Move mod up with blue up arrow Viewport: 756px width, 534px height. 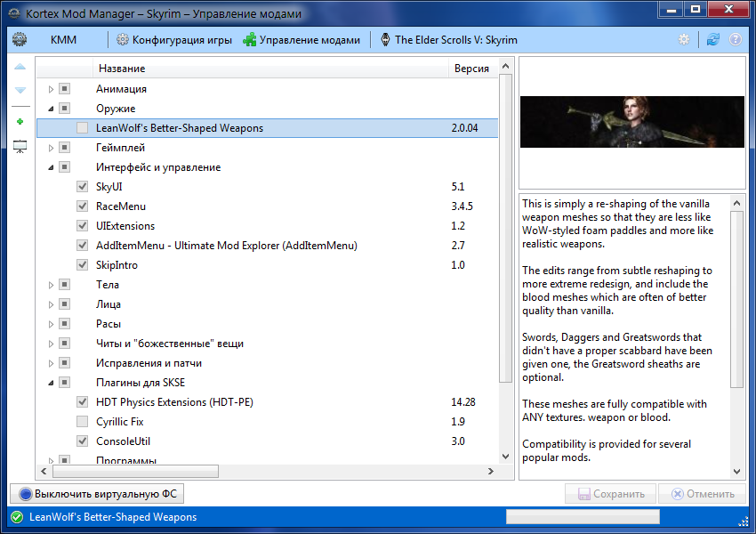[x=20, y=67]
